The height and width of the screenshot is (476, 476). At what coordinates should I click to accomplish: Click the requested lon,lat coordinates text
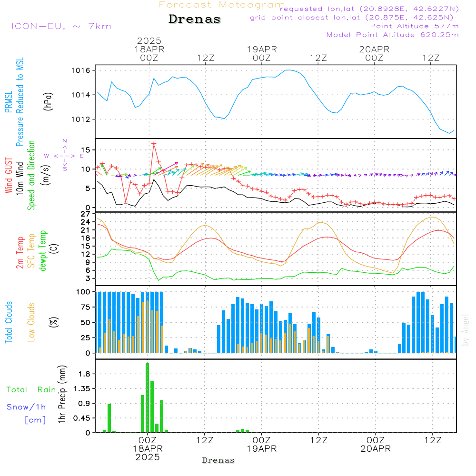pyautogui.click(x=369, y=9)
